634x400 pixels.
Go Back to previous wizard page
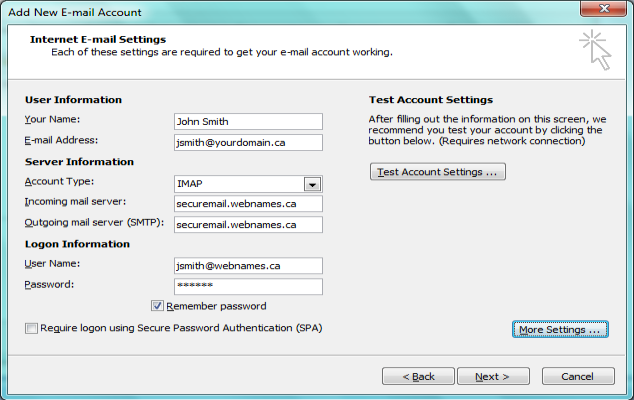pyautogui.click(x=418, y=376)
